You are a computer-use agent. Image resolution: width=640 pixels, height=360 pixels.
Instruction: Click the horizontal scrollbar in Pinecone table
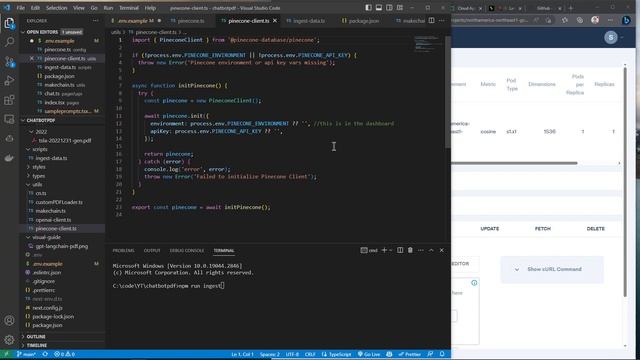pos(514,163)
